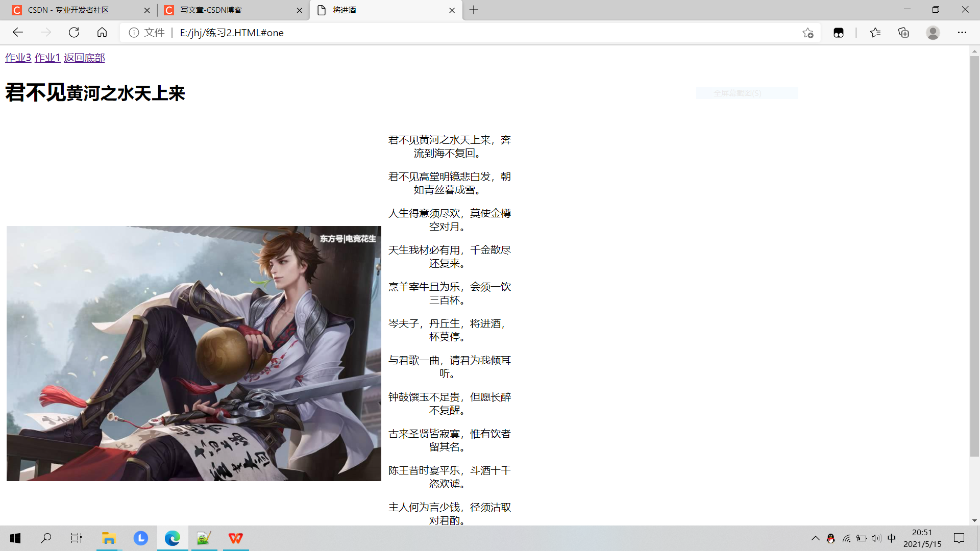
Task: Click the scrollbar down arrow
Action: pos(974,520)
